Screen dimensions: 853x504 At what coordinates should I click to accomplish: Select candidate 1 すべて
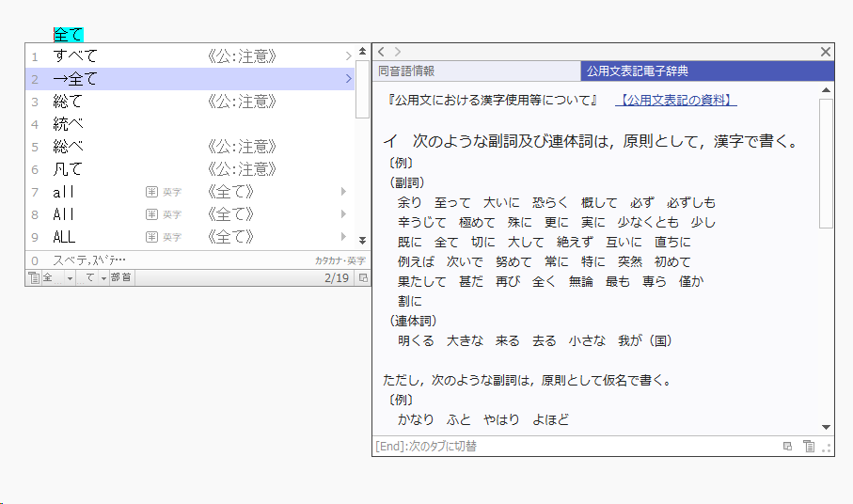click(x=190, y=56)
